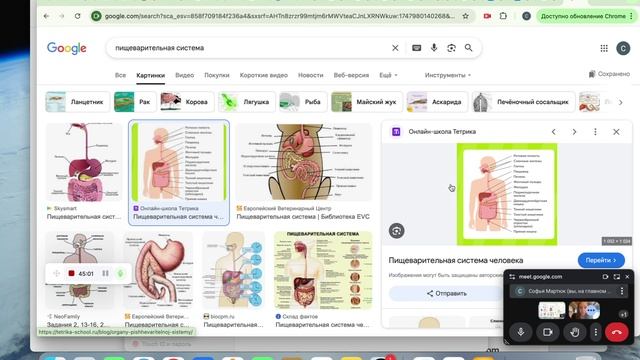Image resolution: width=640 pixels, height=360 pixels.
Task: Expand the Инструменты dropdown
Action: coord(448,75)
